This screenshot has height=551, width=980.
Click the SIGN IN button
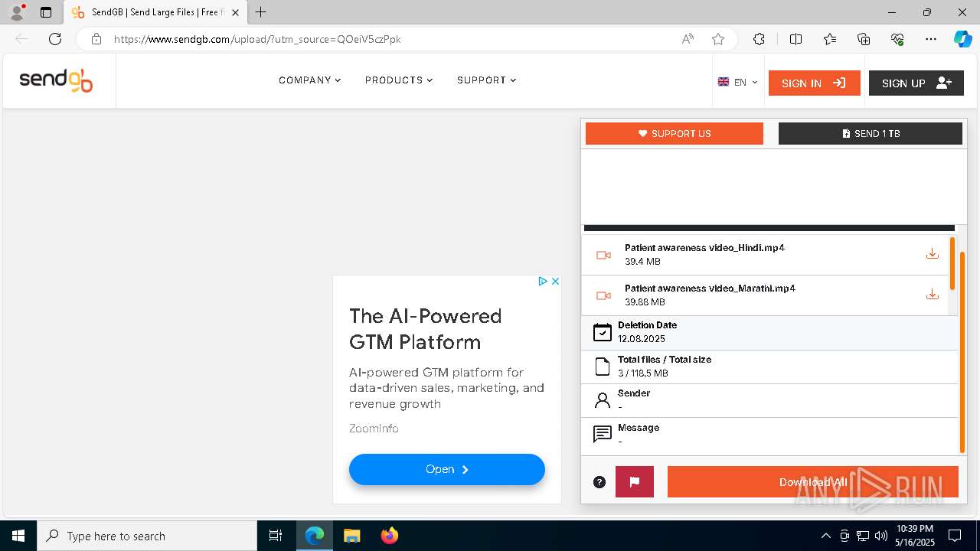coord(815,83)
